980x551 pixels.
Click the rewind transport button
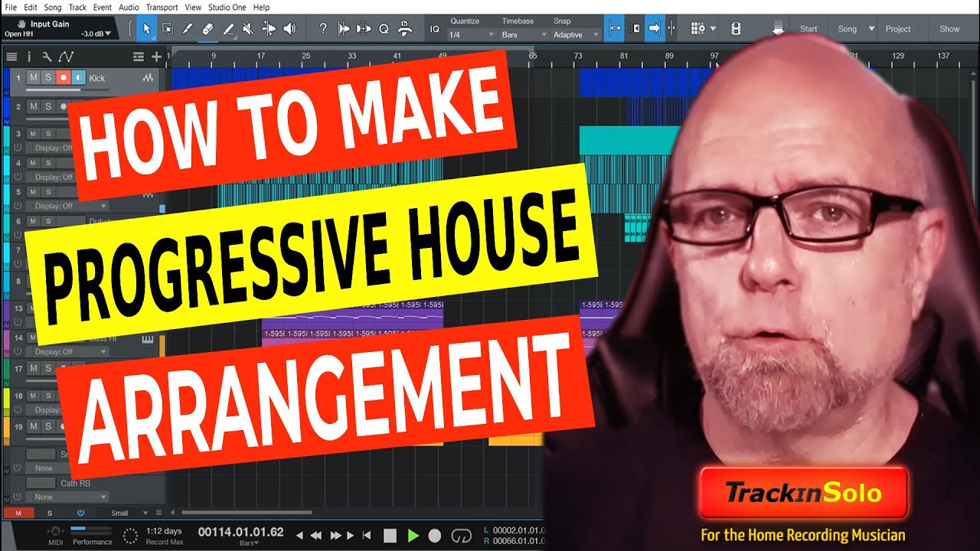click(315, 536)
